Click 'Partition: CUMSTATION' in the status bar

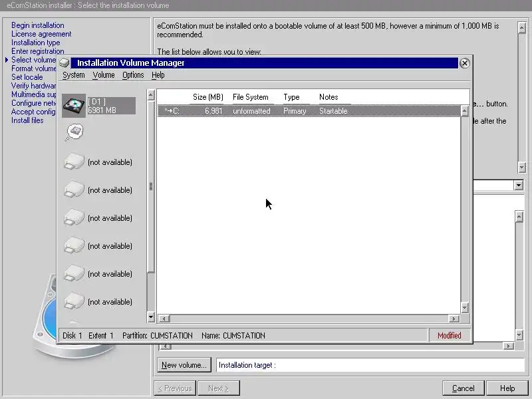(158, 336)
